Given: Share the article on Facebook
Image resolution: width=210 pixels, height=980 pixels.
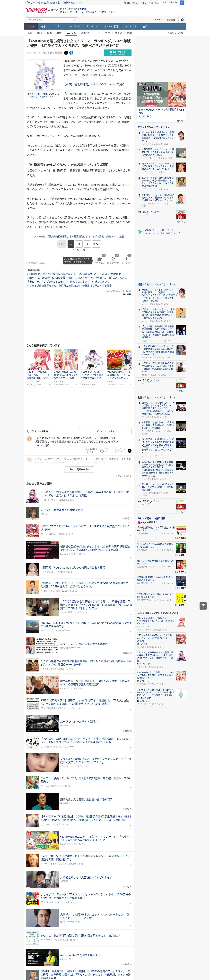Looking at the screenshot, I should (x=71, y=53).
